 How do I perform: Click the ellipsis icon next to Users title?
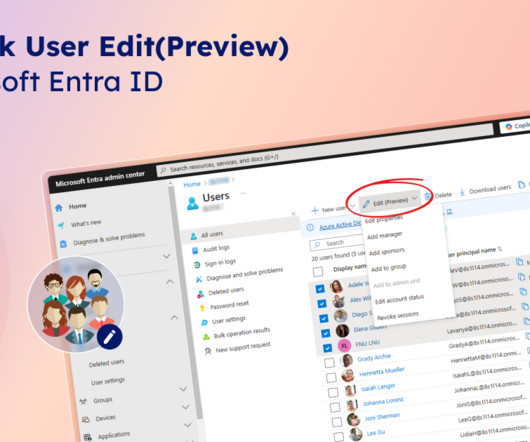(x=243, y=193)
